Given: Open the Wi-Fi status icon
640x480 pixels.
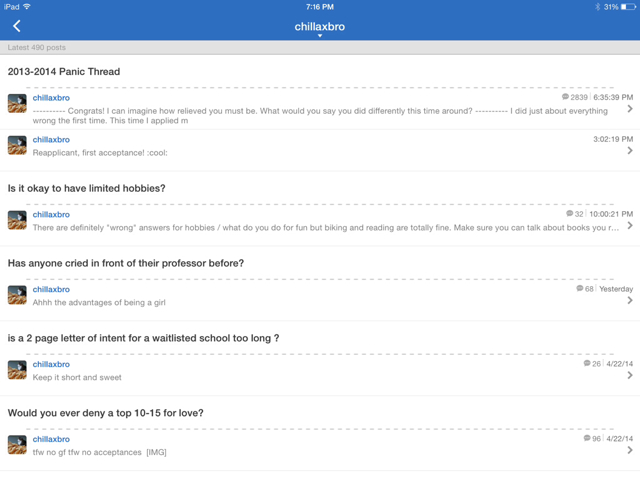Looking at the screenshot, I should point(27,7).
